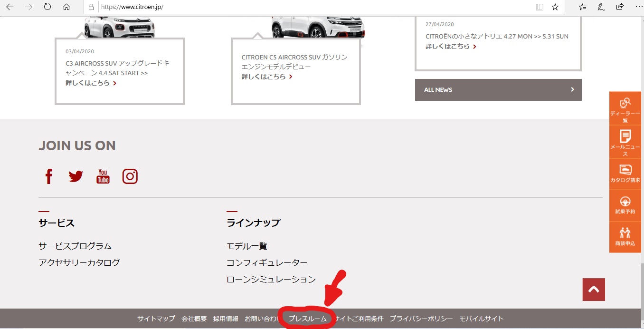644x329 pixels.
Task: Open サイトマップ in footer bar
Action: [156, 319]
